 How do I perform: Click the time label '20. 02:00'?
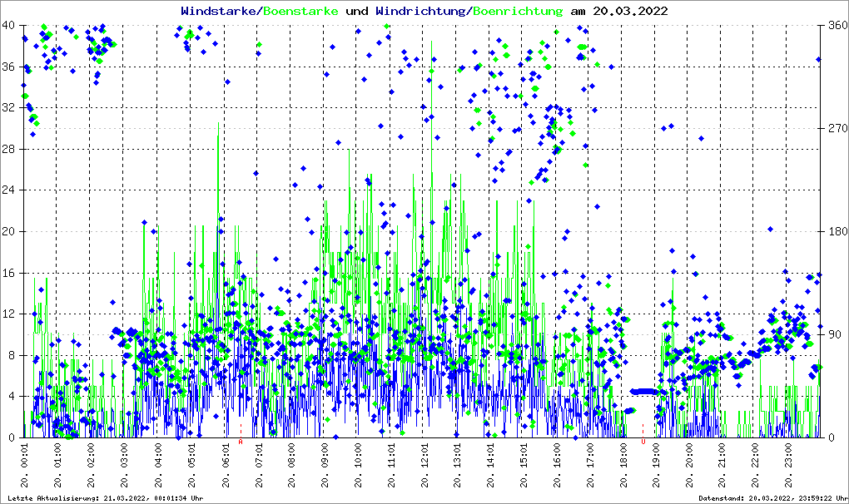click(91, 465)
